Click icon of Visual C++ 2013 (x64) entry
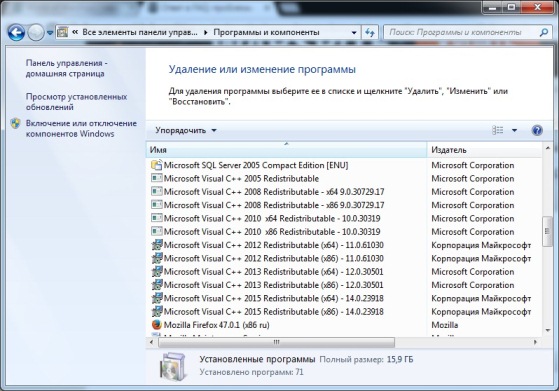The width and height of the screenshot is (559, 391). (x=157, y=272)
